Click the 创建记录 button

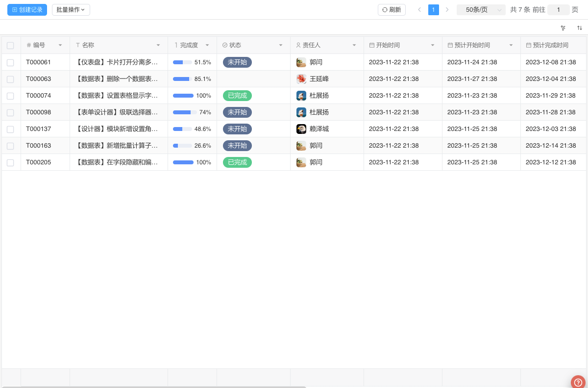(x=27, y=10)
